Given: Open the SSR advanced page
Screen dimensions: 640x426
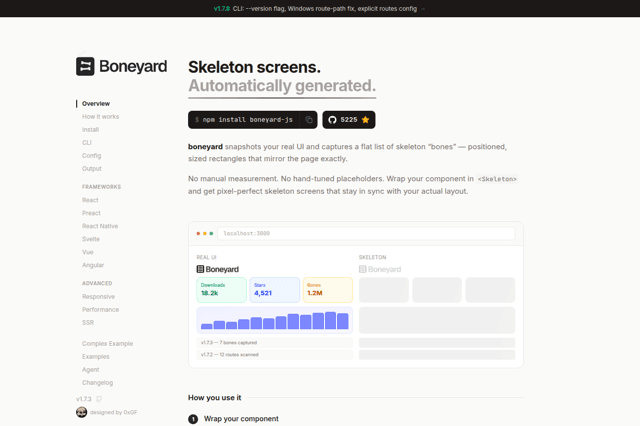Looking at the screenshot, I should tap(88, 323).
